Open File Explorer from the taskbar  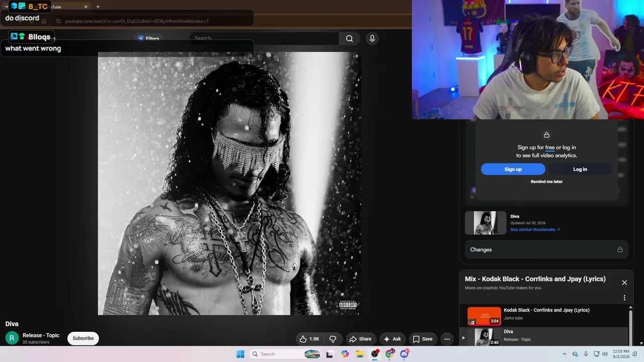360,354
